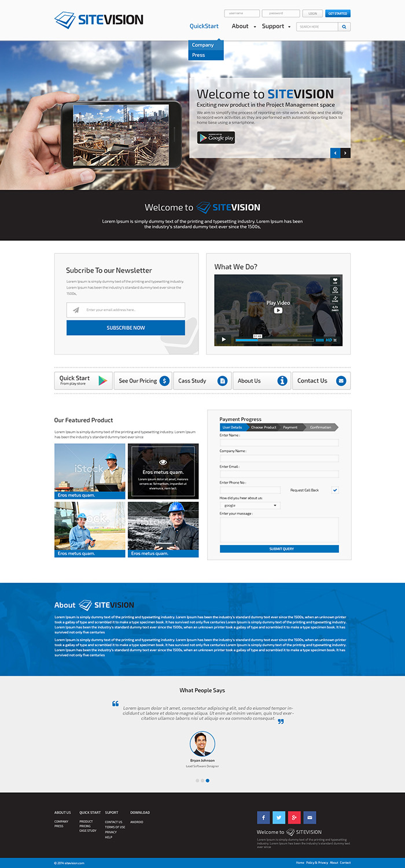Click the dollar icon beside See Our Pricing
Viewport: 405px width, 868px height.
point(164,381)
